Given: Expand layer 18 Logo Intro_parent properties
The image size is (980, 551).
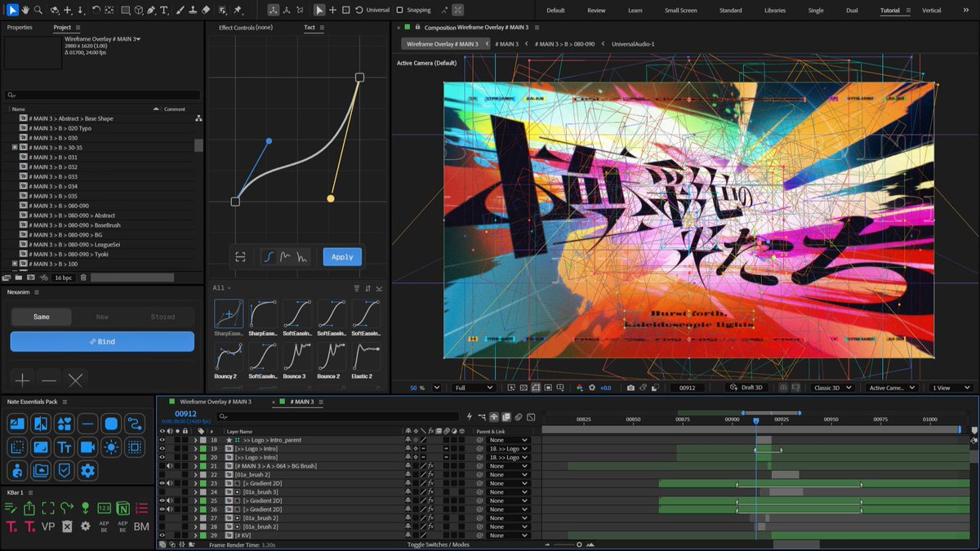Looking at the screenshot, I should (x=196, y=440).
